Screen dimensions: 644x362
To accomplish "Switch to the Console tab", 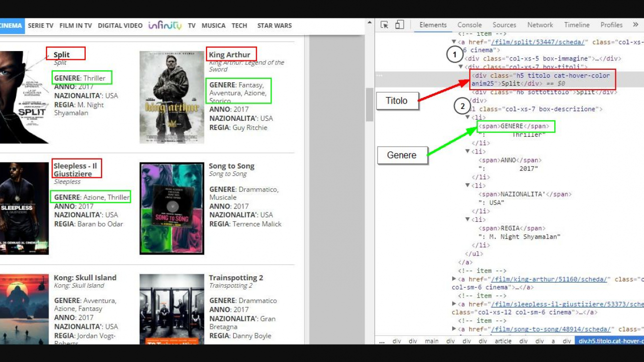I will click(x=469, y=25).
